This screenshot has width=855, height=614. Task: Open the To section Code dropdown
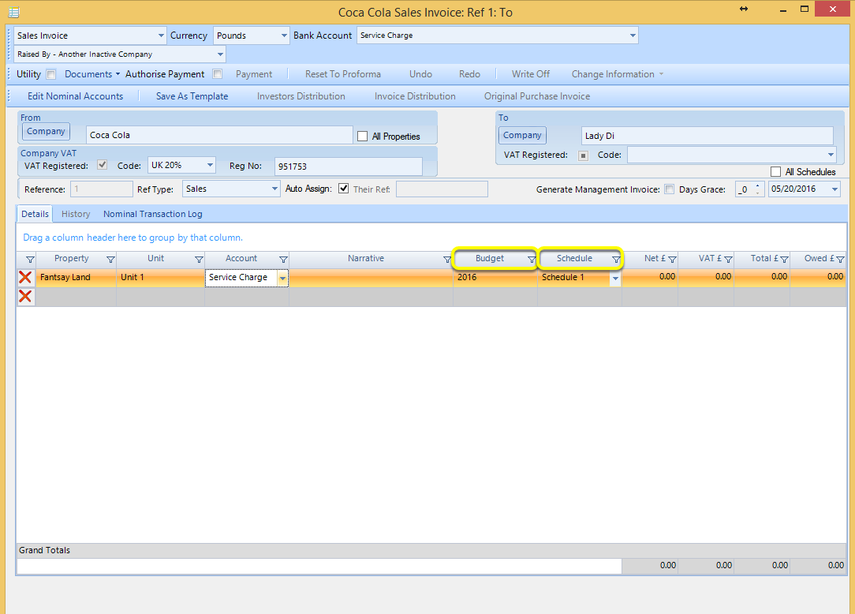pos(830,155)
